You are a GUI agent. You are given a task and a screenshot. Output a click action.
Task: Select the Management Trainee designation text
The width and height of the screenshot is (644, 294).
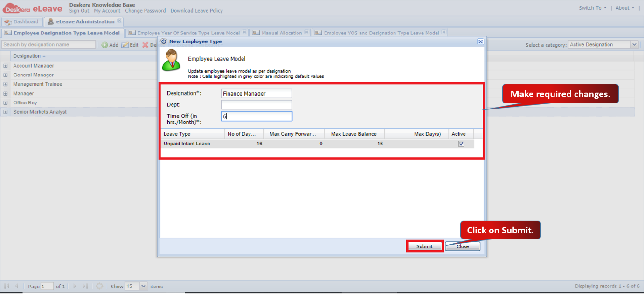(38, 84)
